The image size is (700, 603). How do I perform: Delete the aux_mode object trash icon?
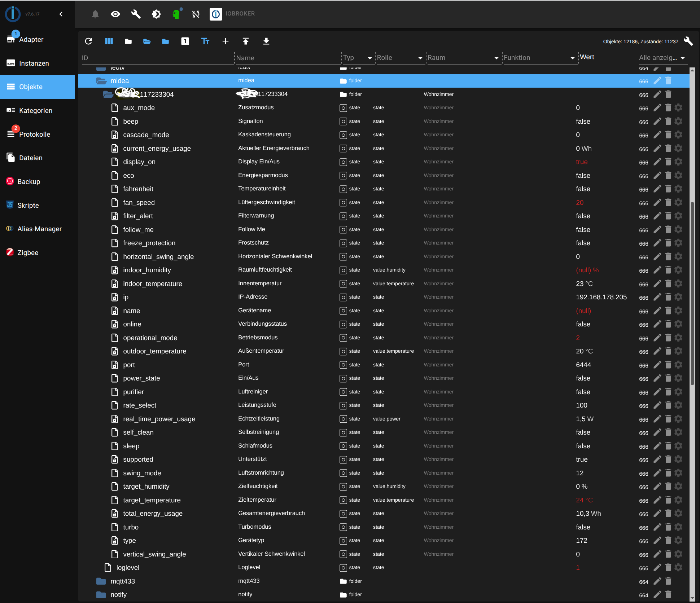tap(668, 107)
